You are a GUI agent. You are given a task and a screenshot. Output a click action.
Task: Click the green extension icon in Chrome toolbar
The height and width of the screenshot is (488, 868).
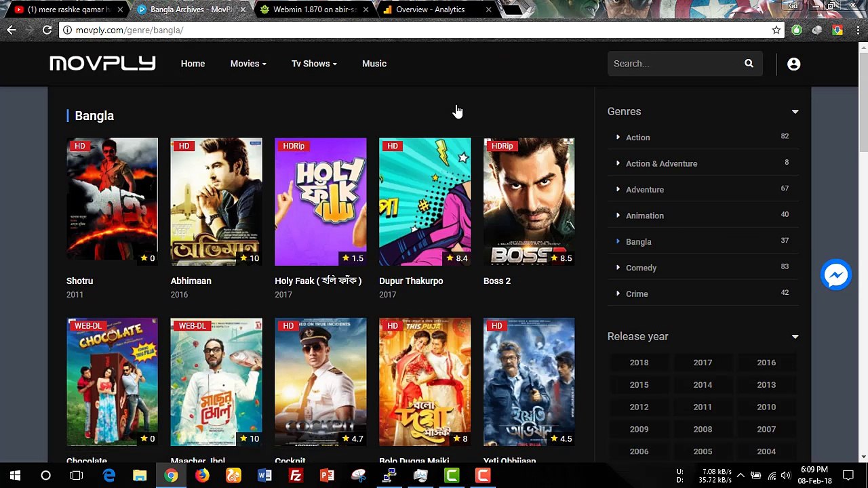click(x=797, y=30)
